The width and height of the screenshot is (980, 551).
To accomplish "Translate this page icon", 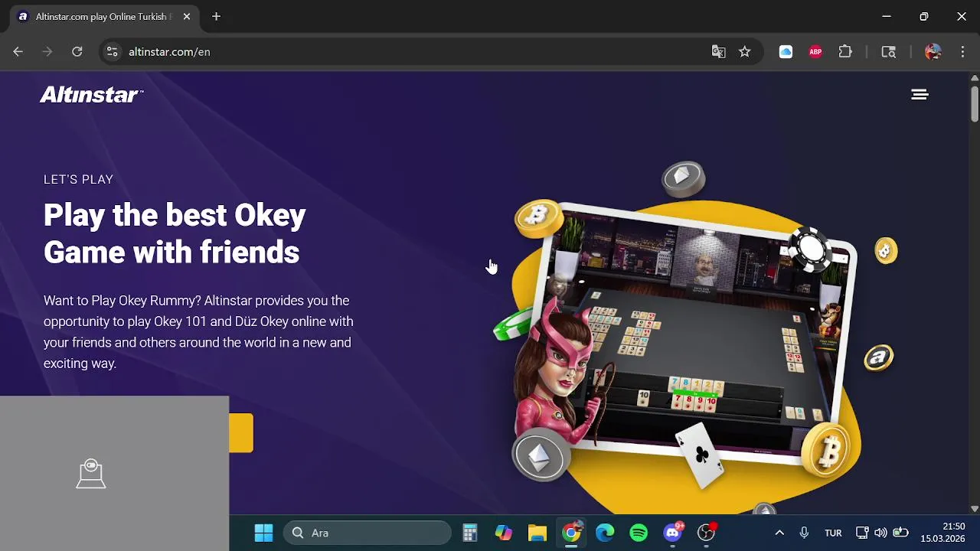I will pyautogui.click(x=718, y=51).
